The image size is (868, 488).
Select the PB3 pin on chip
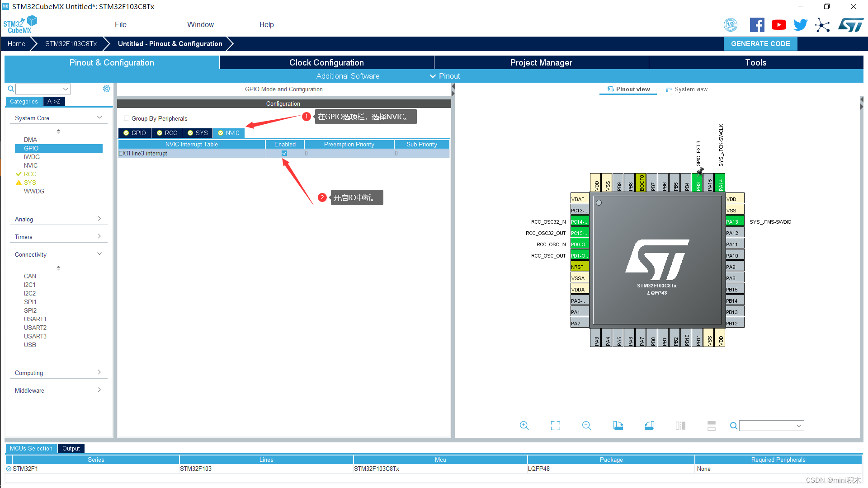698,183
